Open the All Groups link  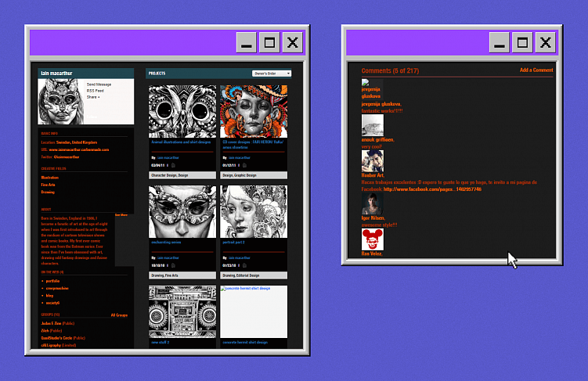tap(119, 315)
